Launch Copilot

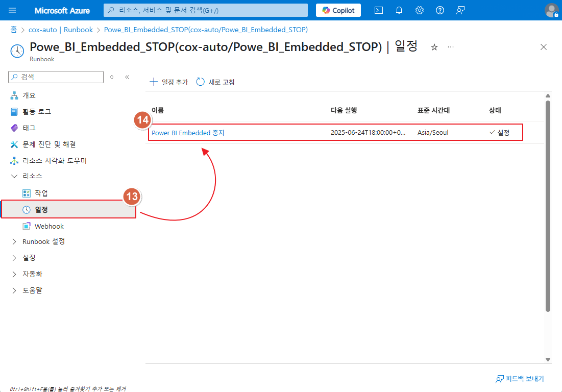coord(338,10)
